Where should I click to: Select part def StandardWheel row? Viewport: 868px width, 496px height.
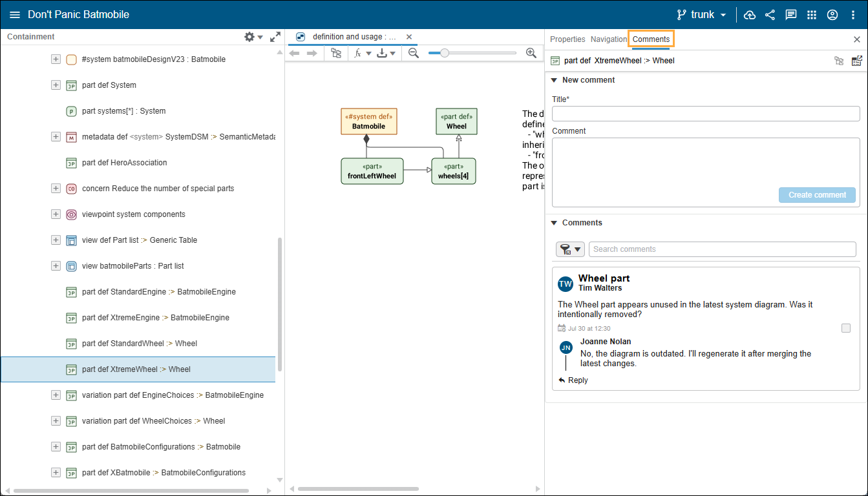point(138,344)
